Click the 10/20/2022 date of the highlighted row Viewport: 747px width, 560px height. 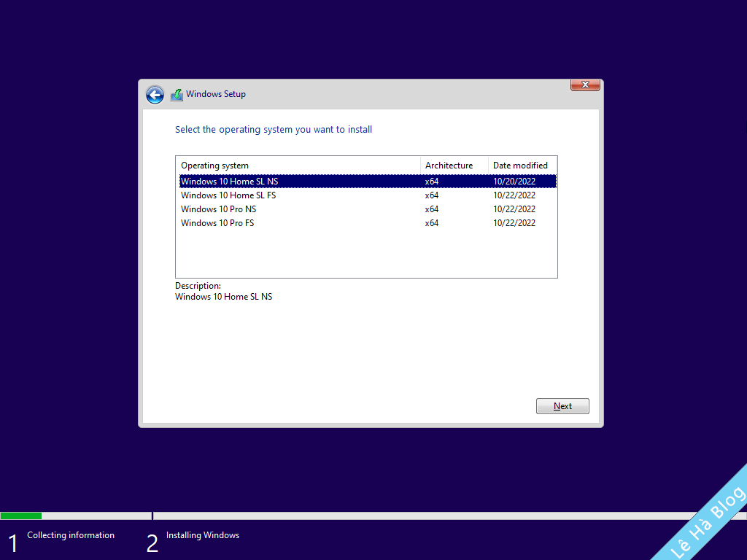(x=514, y=181)
